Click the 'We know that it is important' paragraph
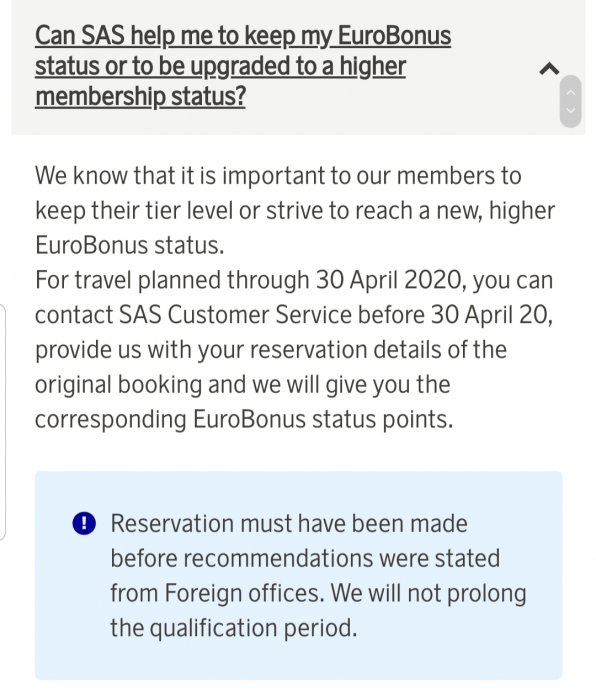Viewport: 596px width, 700px height. click(295, 210)
